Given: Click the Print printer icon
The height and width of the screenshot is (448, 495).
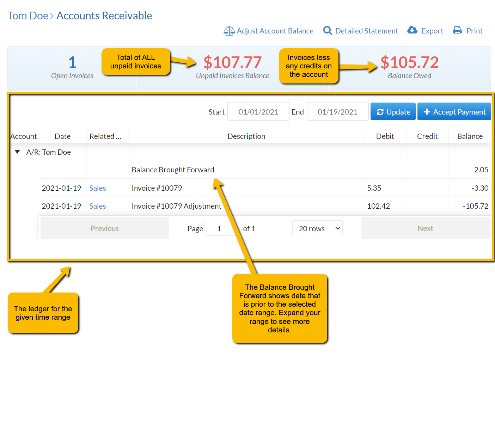Looking at the screenshot, I should click(457, 31).
